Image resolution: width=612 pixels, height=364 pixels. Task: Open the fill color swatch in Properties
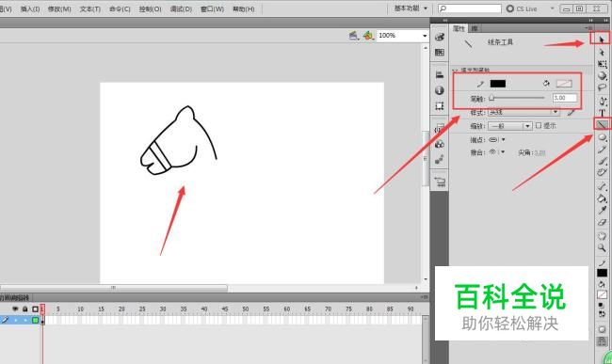click(x=564, y=84)
